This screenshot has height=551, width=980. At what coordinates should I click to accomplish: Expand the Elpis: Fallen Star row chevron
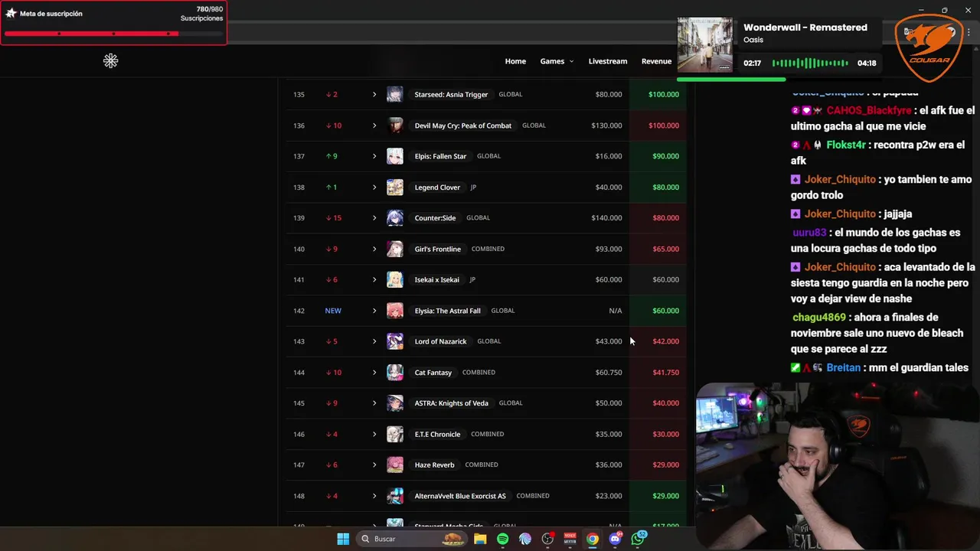click(x=374, y=156)
